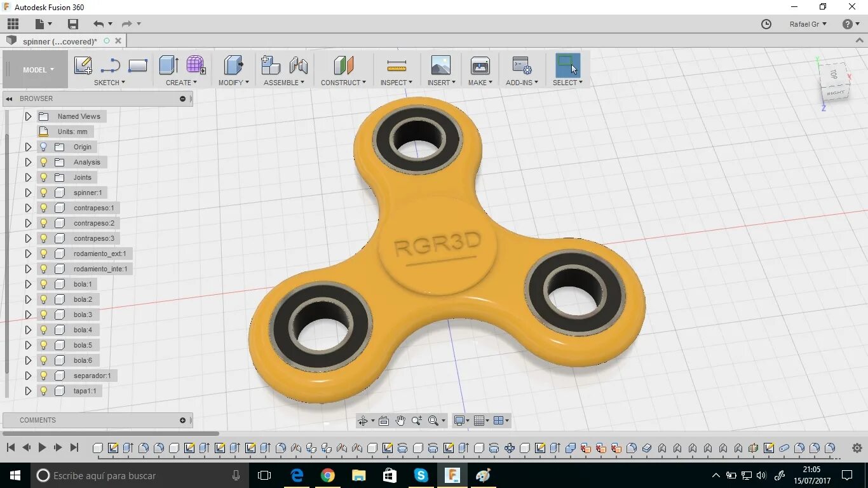Open the job status clock icon
Viewport: 868px width, 488px height.
(x=766, y=24)
